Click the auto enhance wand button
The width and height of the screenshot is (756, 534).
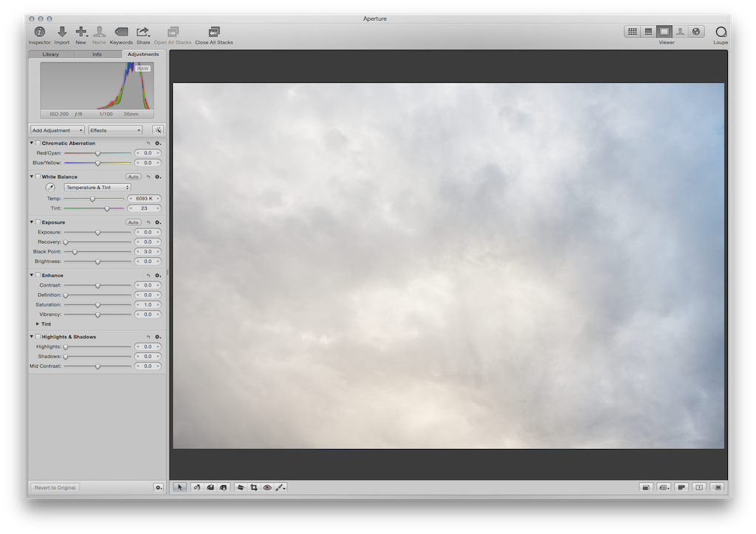(158, 130)
